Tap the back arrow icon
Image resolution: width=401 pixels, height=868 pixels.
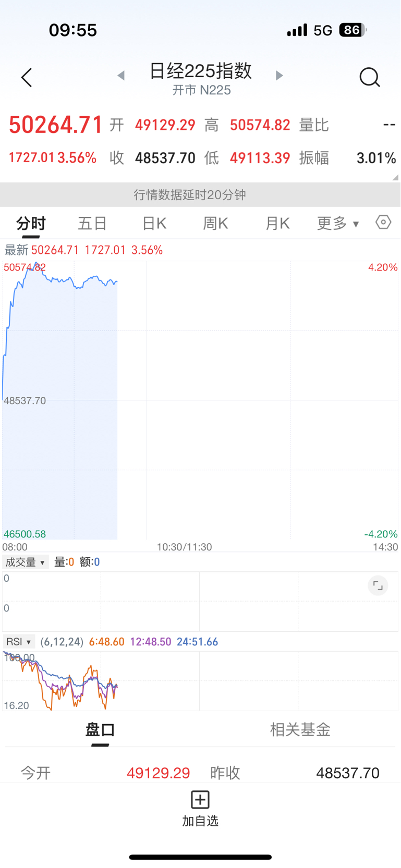click(27, 78)
